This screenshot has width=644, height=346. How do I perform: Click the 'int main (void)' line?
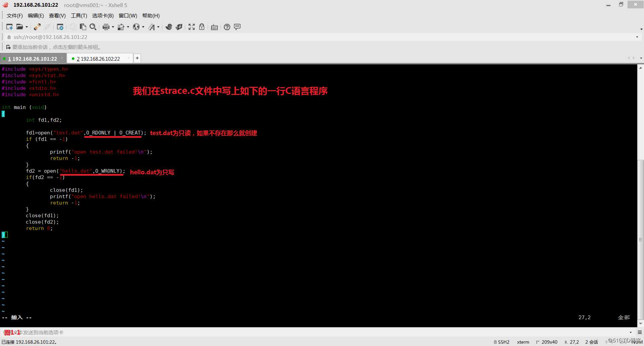pyautogui.click(x=24, y=107)
